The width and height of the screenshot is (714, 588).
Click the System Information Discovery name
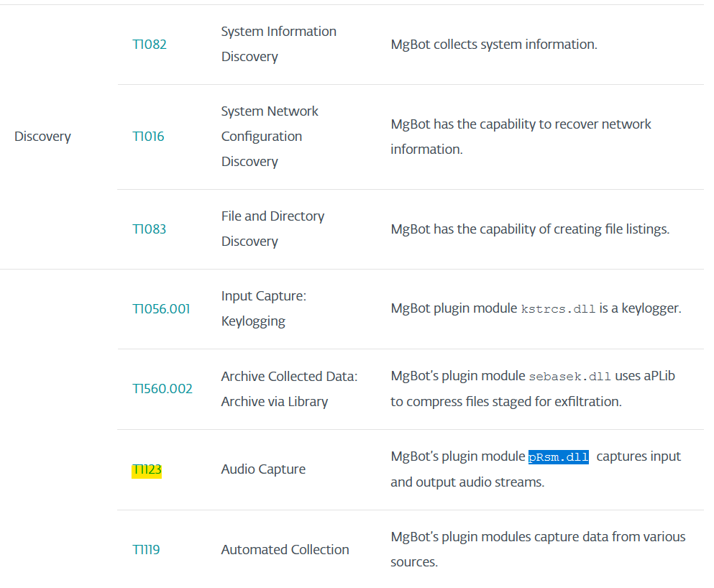(x=279, y=44)
